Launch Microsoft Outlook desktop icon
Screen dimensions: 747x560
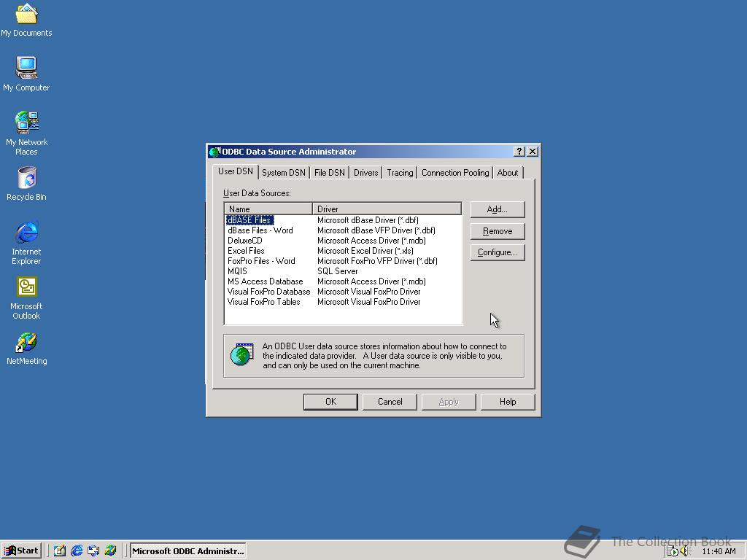tap(26, 298)
